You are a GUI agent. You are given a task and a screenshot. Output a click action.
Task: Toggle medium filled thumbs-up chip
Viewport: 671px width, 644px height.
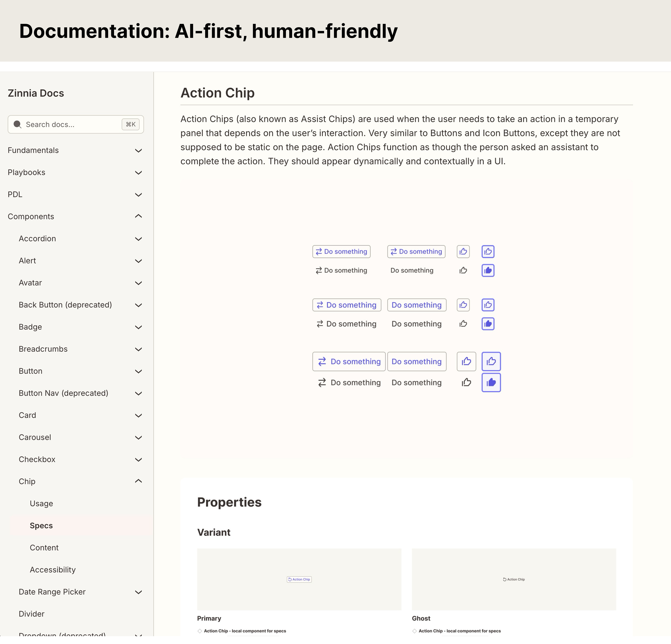(488, 324)
